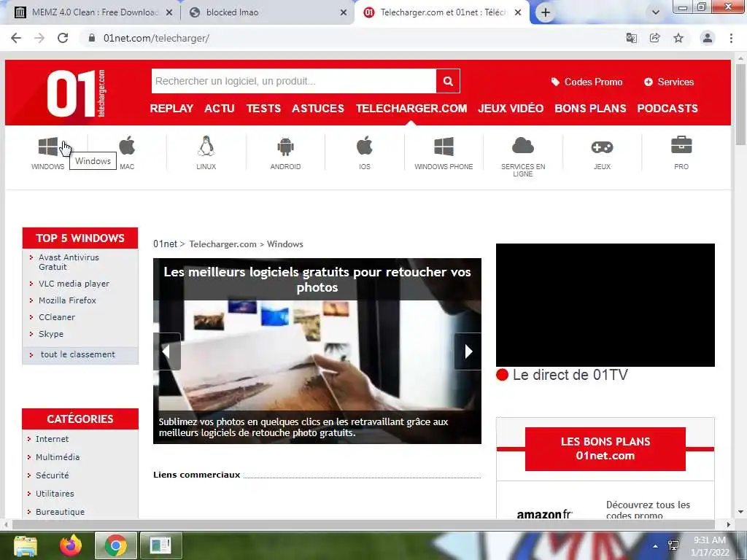Open VLC media player link
Image resolution: width=747 pixels, height=560 pixels.
tap(74, 284)
